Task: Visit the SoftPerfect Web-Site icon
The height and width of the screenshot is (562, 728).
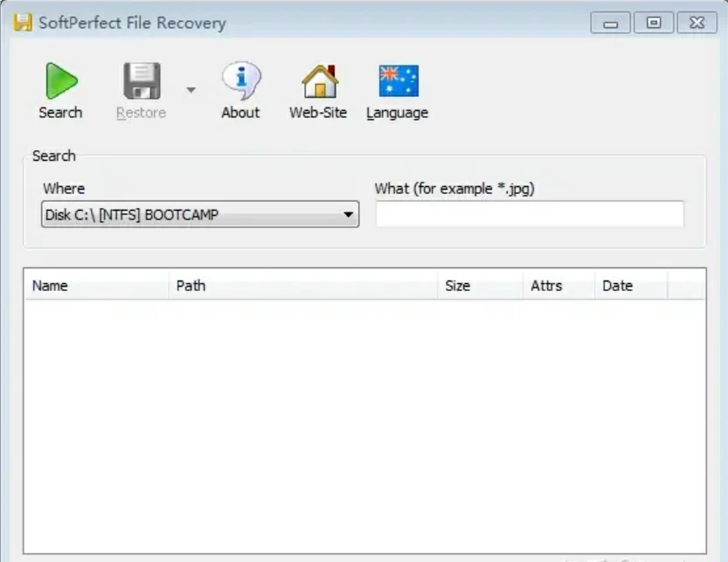Action: tap(318, 80)
